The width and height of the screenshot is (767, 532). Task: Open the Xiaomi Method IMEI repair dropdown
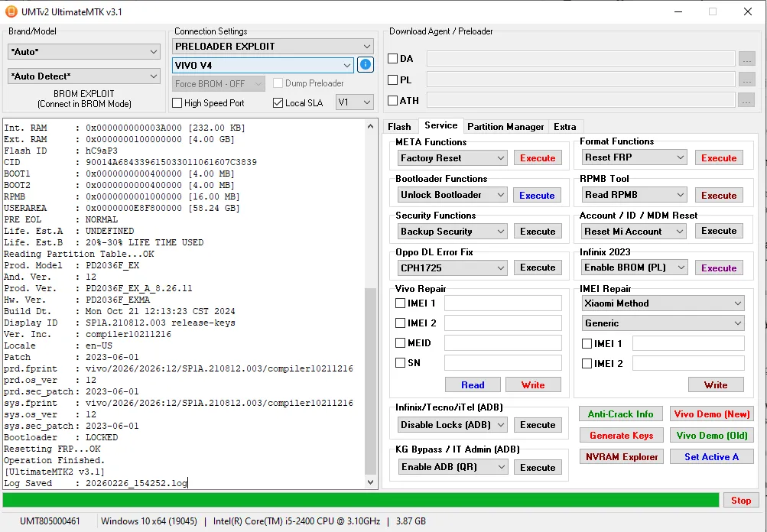point(662,303)
